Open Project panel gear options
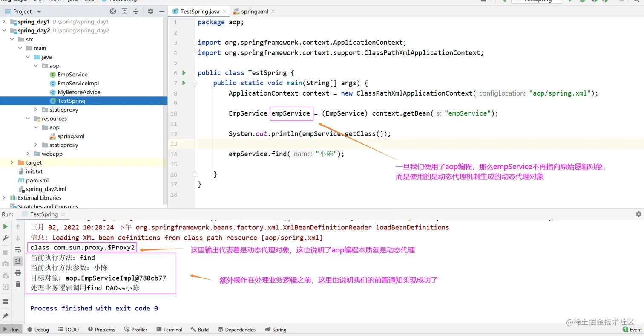 point(150,12)
